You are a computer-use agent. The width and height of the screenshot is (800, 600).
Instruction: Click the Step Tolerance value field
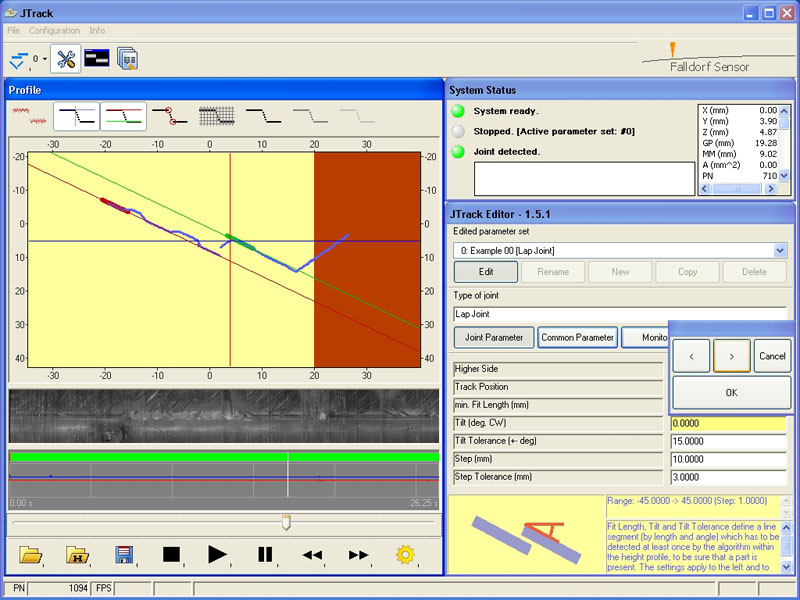729,477
